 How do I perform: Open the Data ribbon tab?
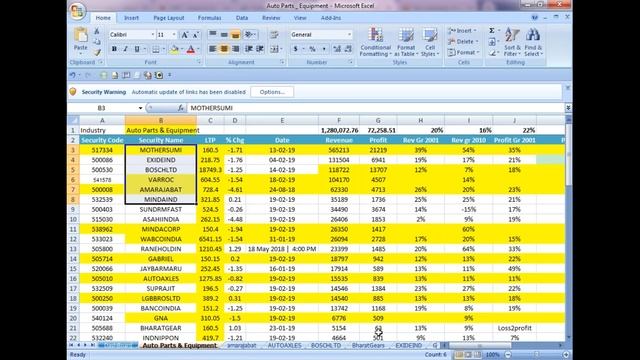click(242, 18)
